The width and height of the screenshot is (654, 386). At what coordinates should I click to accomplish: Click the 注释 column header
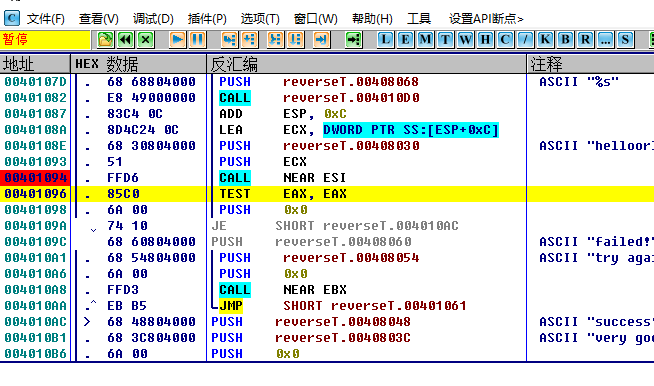point(591,64)
